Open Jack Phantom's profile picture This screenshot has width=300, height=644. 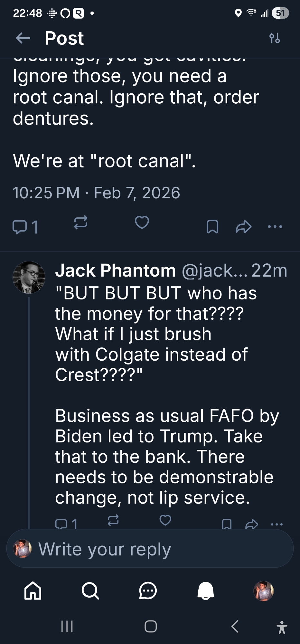pyautogui.click(x=29, y=277)
